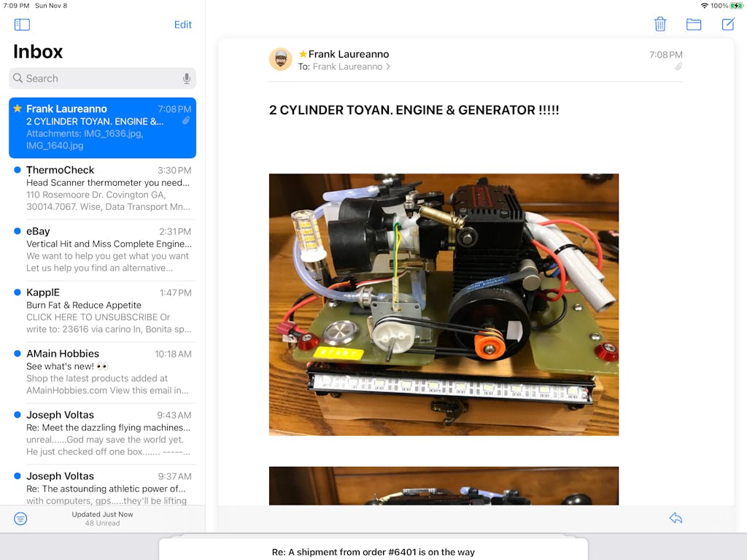
Task: Compose a new message
Action: [x=728, y=24]
